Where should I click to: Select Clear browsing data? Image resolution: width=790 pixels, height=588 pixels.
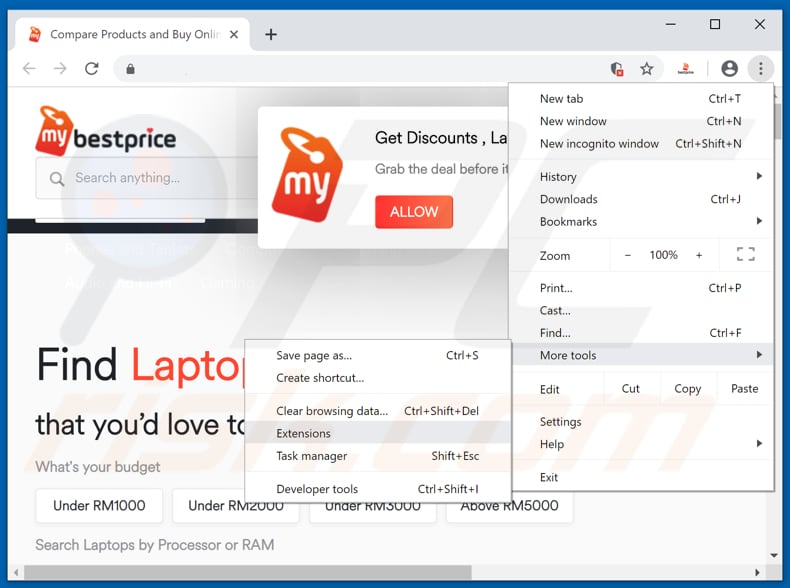[x=378, y=411]
